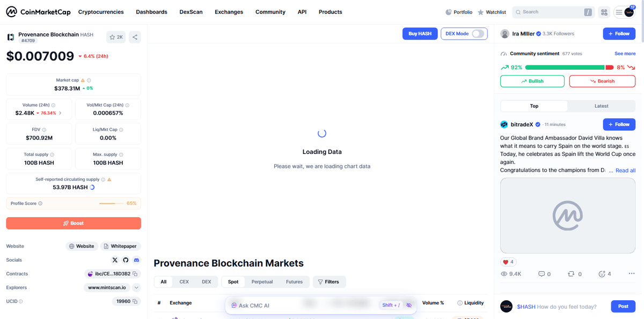Vote Bearish on community sentiment
The width and height of the screenshot is (644, 319).
[x=602, y=81]
